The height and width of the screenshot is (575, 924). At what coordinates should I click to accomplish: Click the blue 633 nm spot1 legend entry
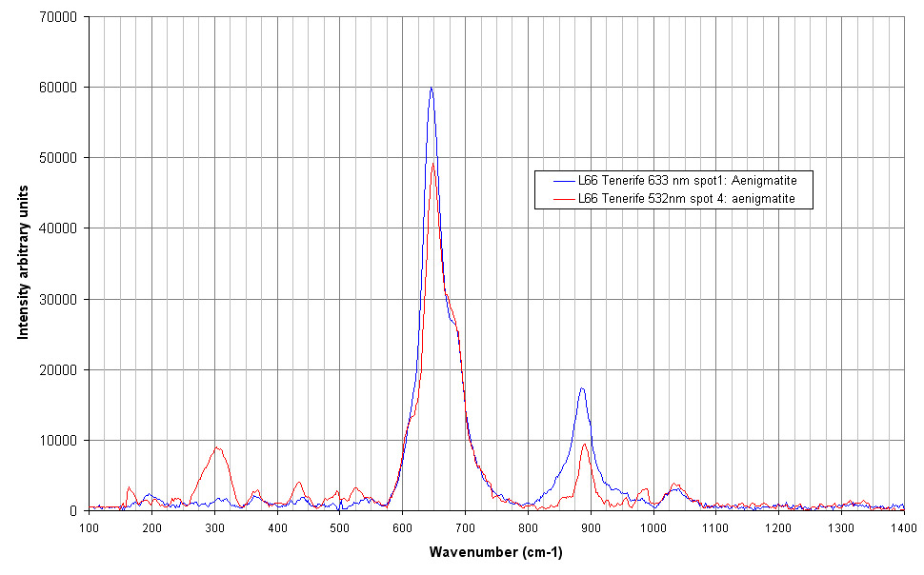click(686, 179)
